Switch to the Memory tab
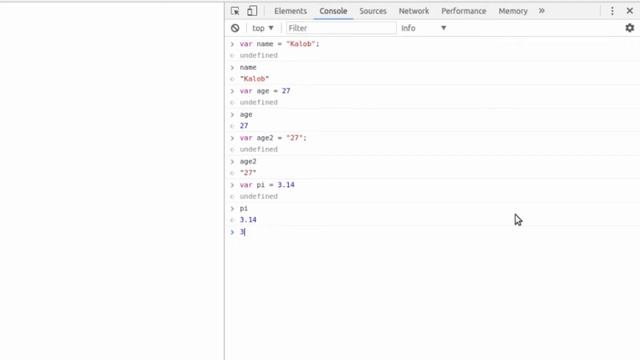Image resolution: width=640 pixels, height=360 pixels. pos(513,11)
